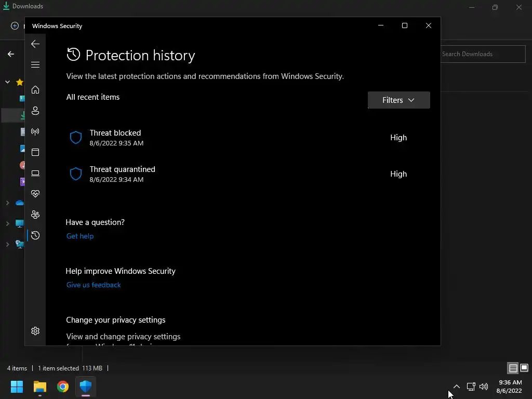The image size is (532, 399).
Task: Click Search Downloads field in File Explorer
Action: tap(483, 54)
